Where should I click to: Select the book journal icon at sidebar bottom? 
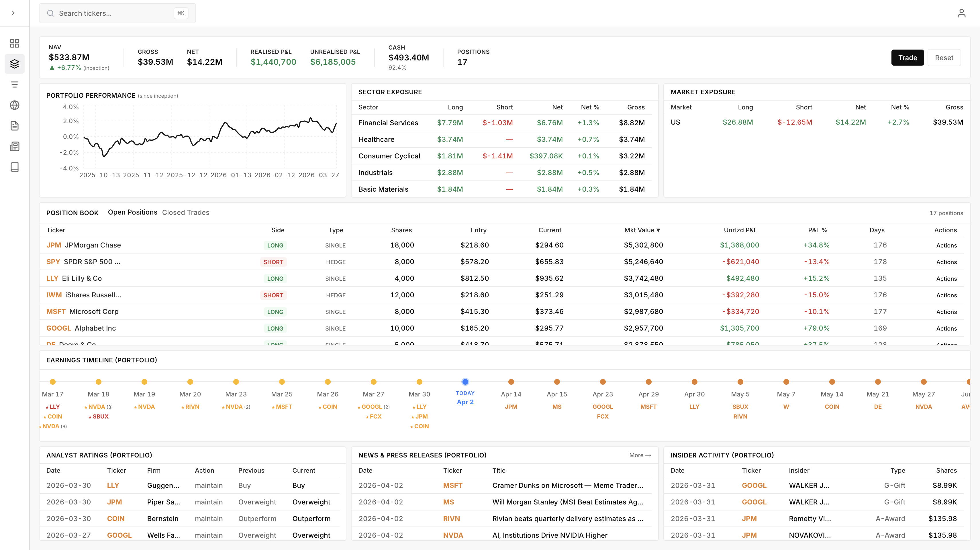pos(14,167)
